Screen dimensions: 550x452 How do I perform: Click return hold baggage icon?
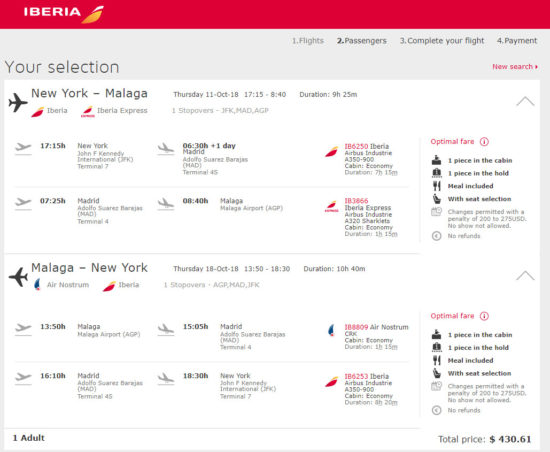pos(437,347)
